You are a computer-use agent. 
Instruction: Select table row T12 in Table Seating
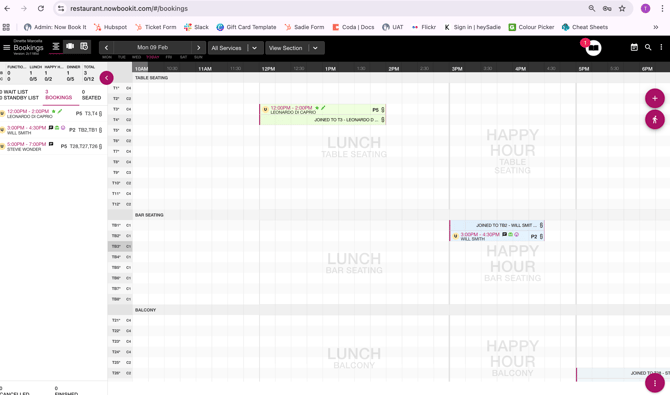tap(120, 204)
